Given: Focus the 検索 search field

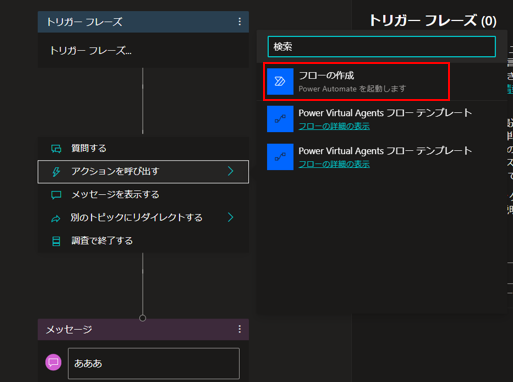Looking at the screenshot, I should pos(382,47).
